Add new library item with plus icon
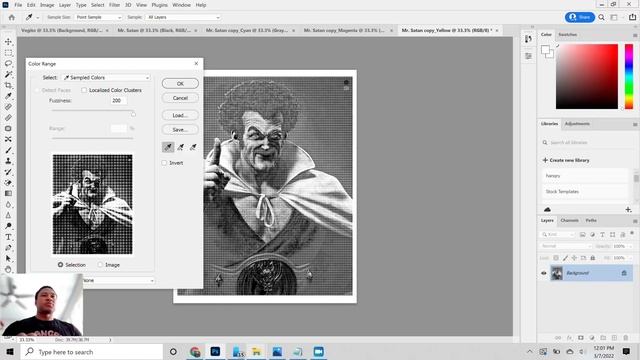640x360 pixels. pyautogui.click(x=628, y=209)
